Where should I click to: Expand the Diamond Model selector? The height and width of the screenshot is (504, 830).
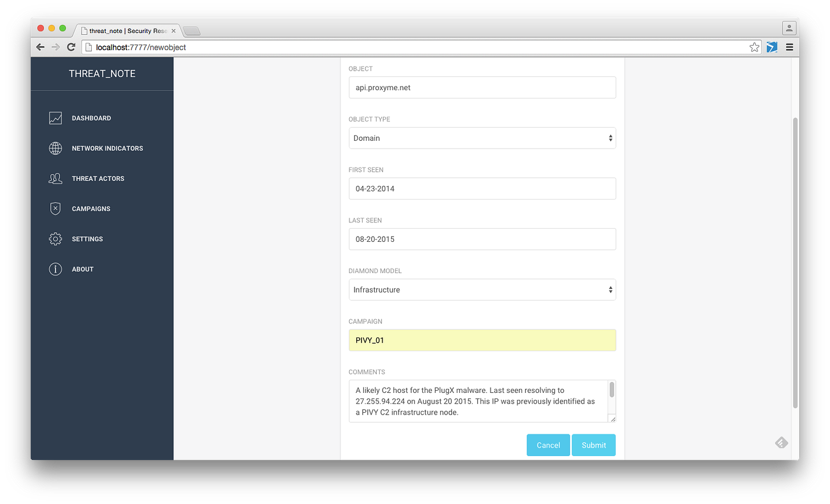click(x=482, y=290)
